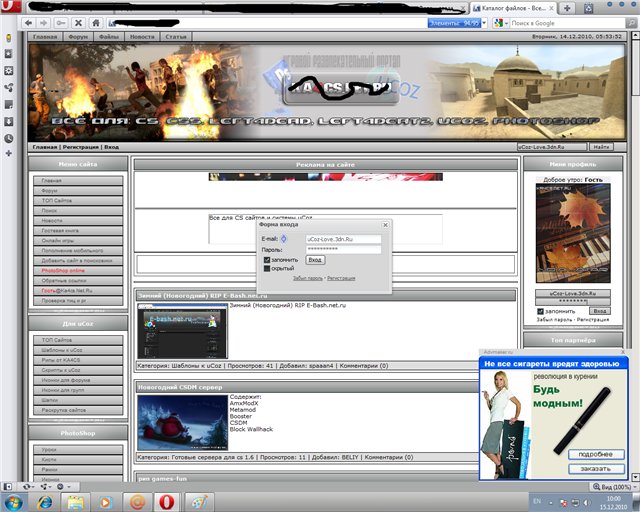The width and height of the screenshot is (640, 512).
Task: Open the Windows Start button
Action: coord(13,502)
